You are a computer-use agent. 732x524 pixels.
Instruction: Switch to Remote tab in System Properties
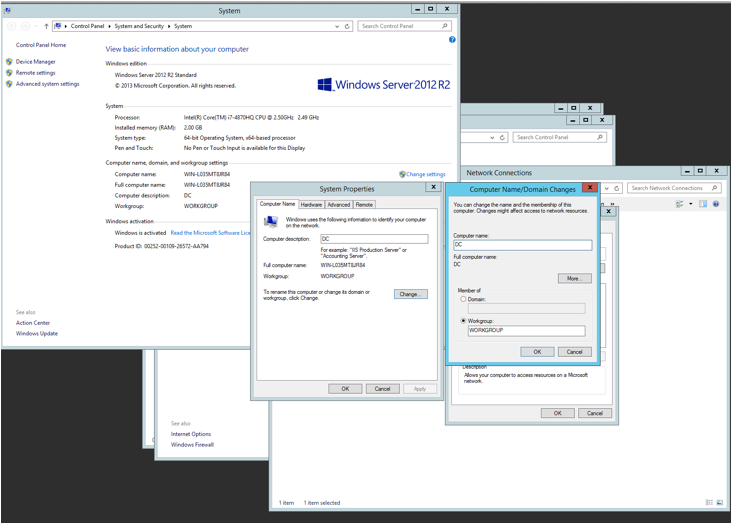[x=364, y=205]
